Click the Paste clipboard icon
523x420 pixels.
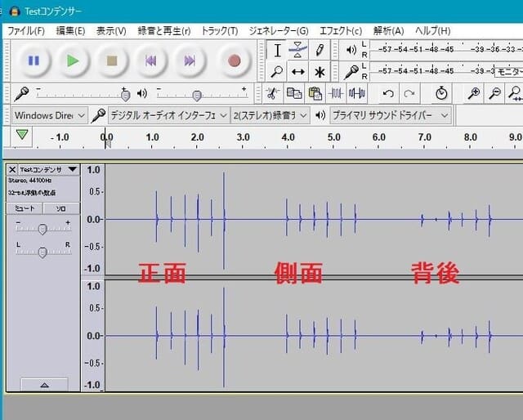tap(315, 93)
